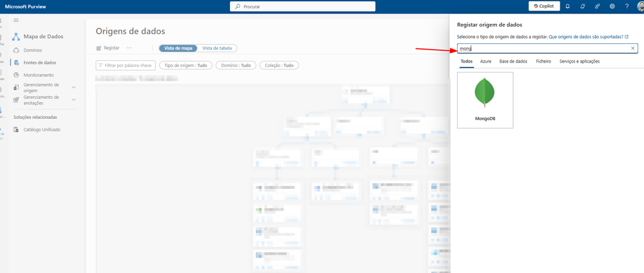Select the Base de dados tab
Screen dimensions: 644x273
point(513,61)
